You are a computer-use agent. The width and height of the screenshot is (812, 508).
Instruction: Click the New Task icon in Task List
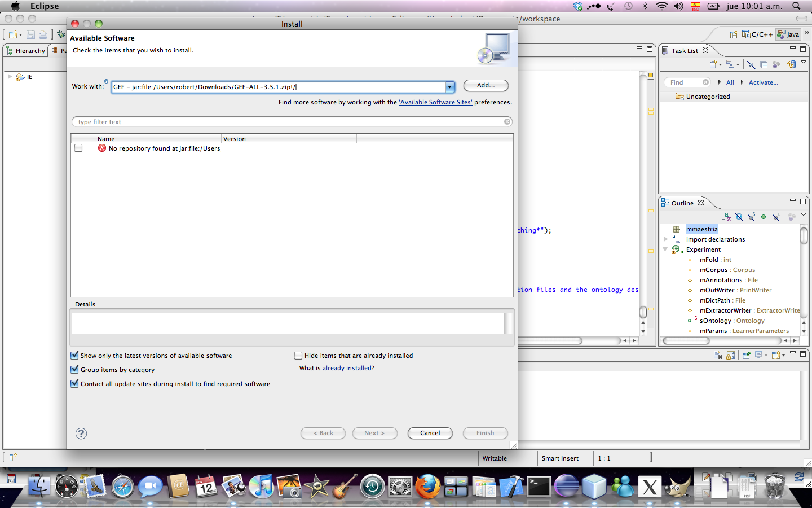click(713, 64)
